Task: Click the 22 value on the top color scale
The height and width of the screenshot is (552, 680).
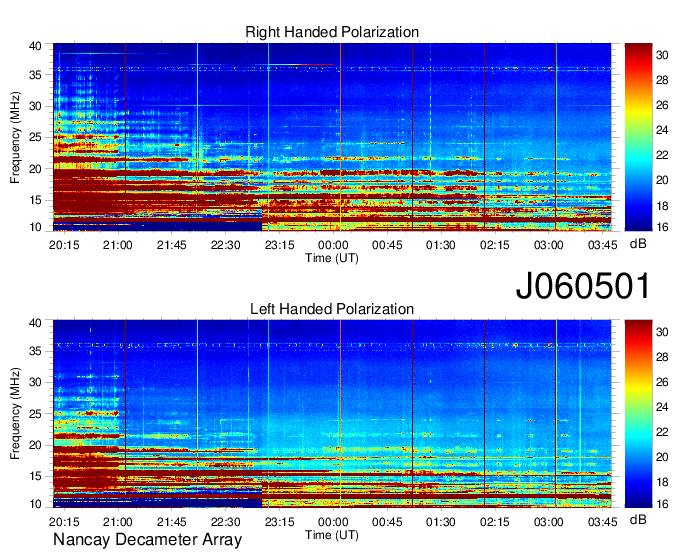Action: click(x=662, y=155)
